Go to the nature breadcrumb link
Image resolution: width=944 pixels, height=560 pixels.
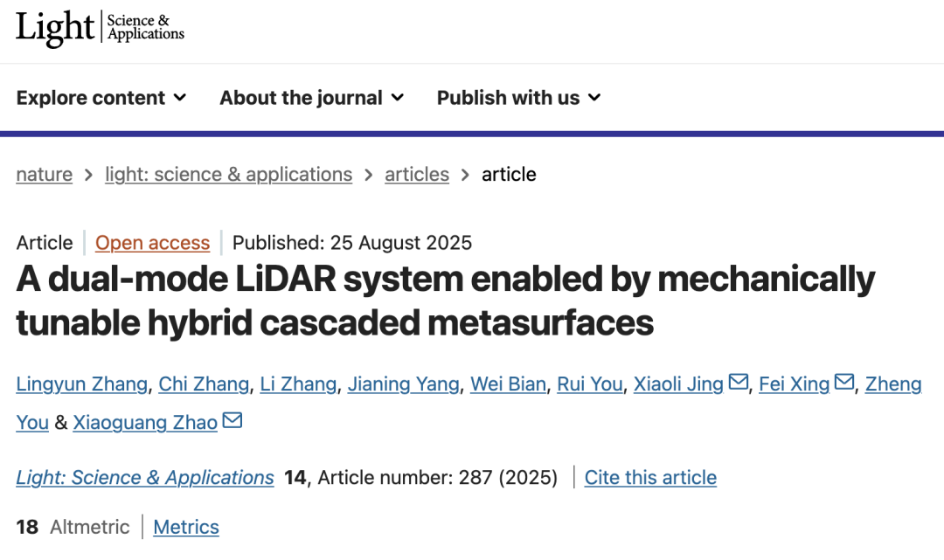coord(44,175)
